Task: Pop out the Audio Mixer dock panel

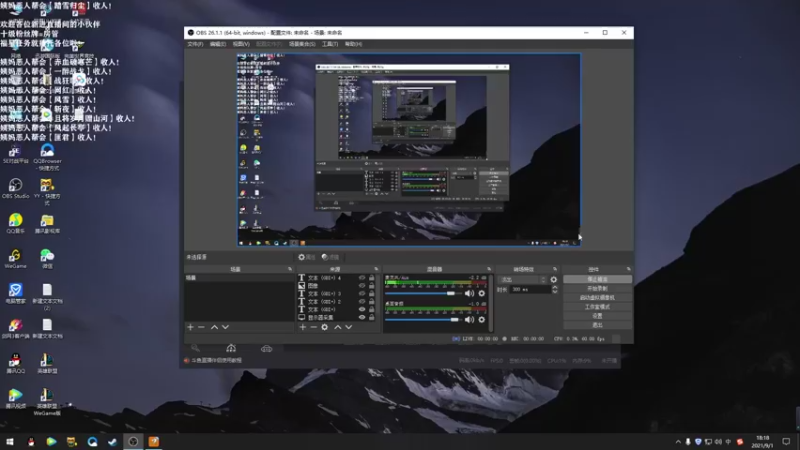Action: pos(488,269)
